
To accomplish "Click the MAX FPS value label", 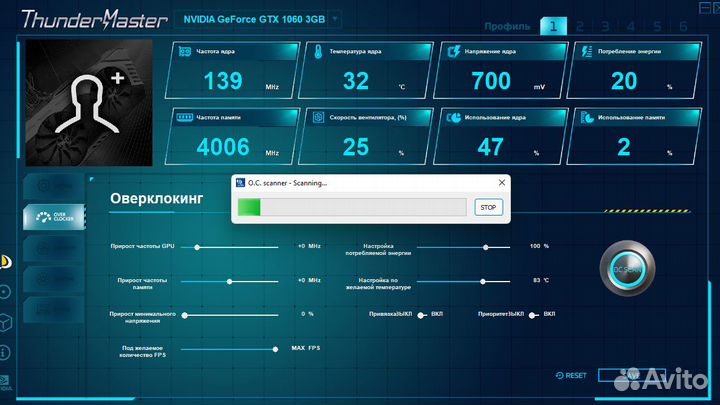I will coord(306,348).
